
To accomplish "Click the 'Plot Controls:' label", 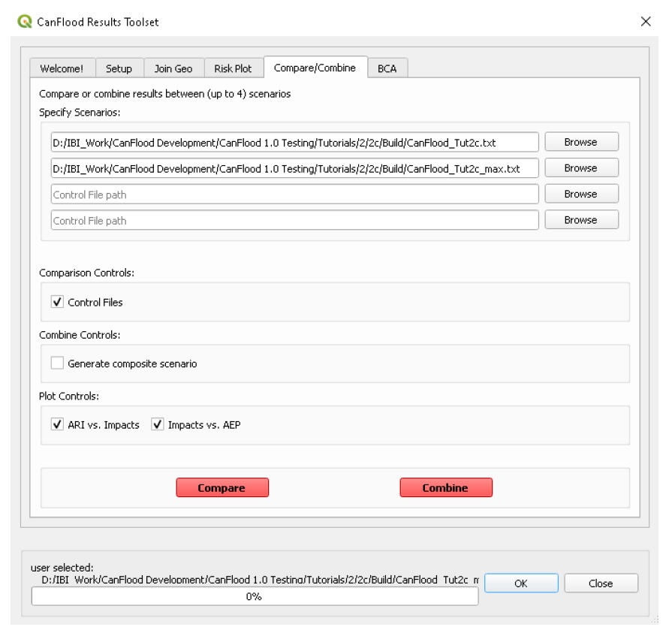I will 68,396.
